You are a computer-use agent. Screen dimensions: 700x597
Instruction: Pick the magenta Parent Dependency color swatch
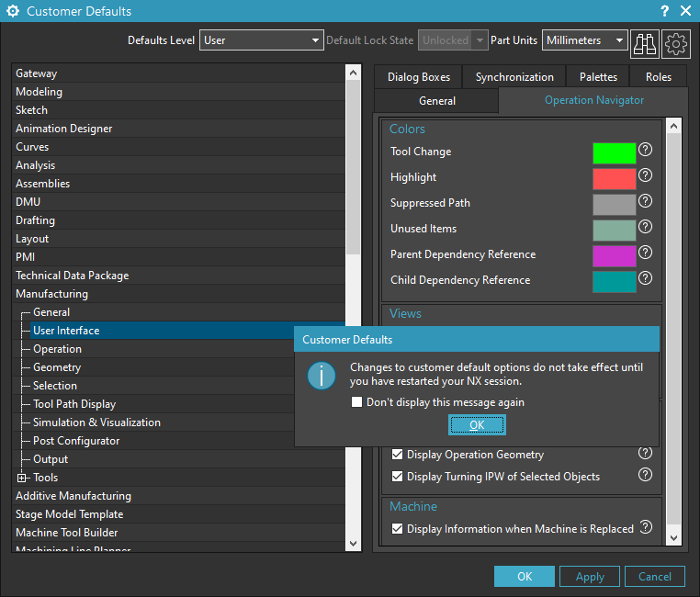tap(615, 256)
